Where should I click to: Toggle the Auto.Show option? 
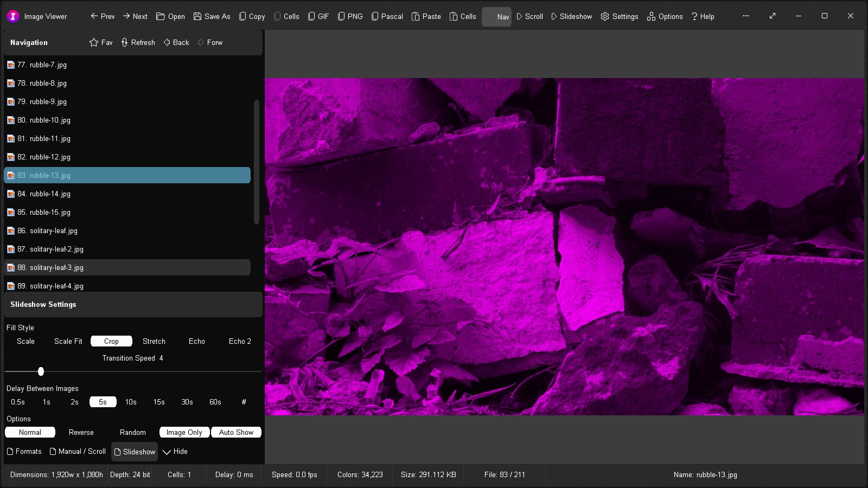[236, 432]
